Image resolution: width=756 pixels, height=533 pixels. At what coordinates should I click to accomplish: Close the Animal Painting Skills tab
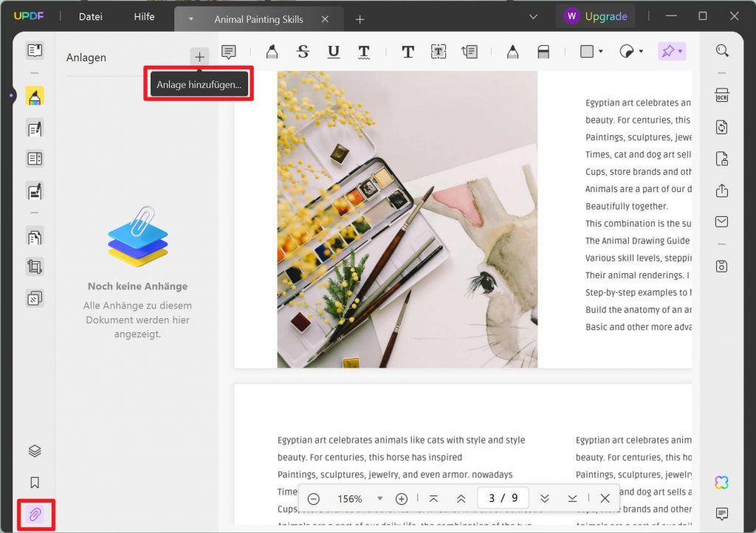(325, 19)
